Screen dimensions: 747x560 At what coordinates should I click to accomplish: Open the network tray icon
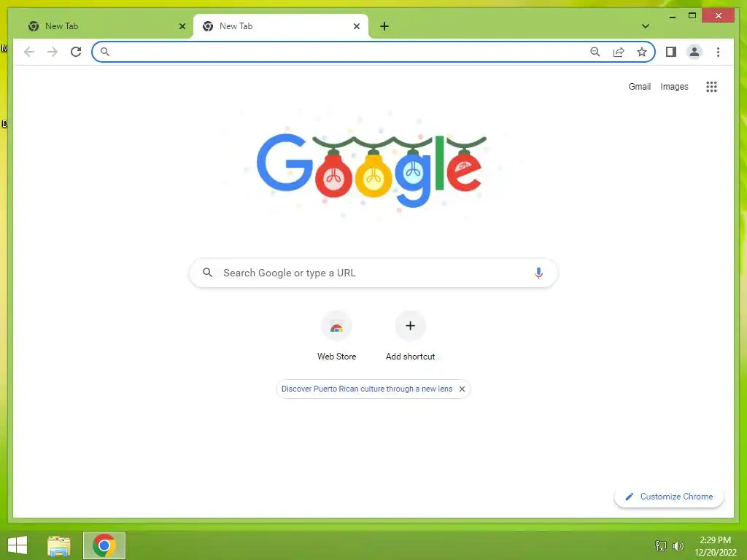click(x=661, y=545)
